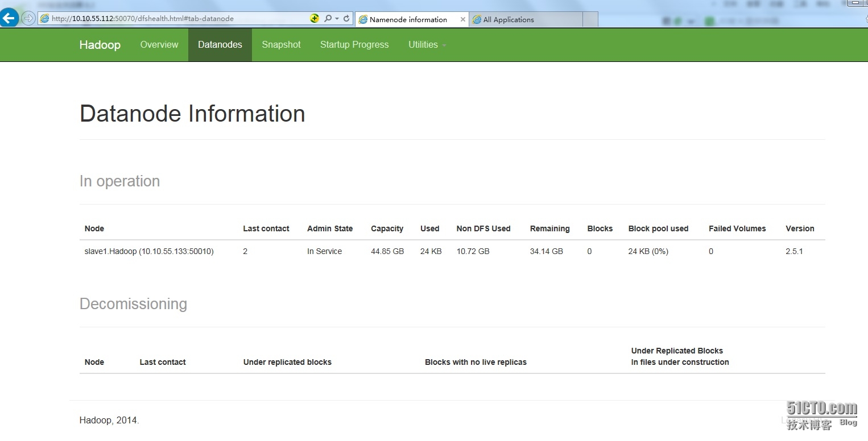The width and height of the screenshot is (868, 441).
Task: Click the Last contact header in the In operation table
Action: (266, 228)
